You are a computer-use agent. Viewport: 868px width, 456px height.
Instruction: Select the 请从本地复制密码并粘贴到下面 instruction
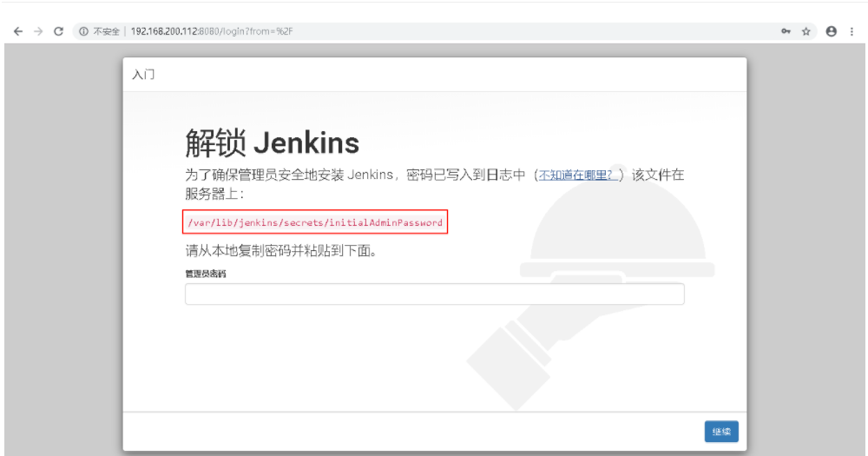click(x=281, y=250)
